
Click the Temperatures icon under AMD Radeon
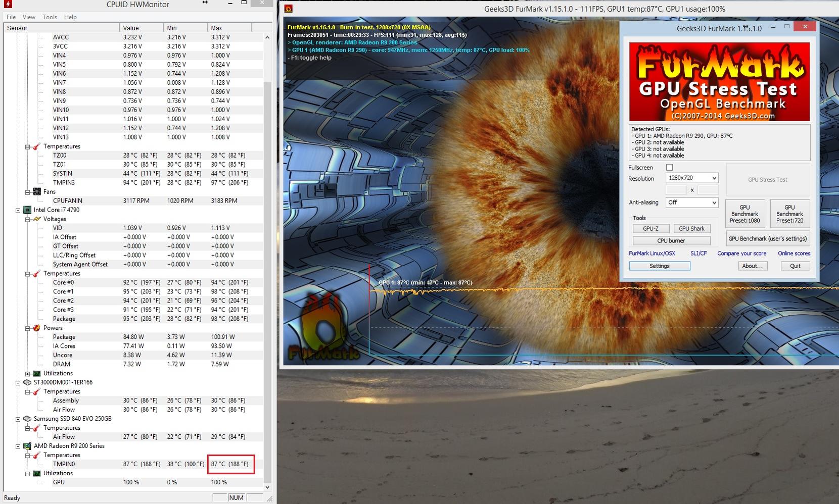pos(37,456)
